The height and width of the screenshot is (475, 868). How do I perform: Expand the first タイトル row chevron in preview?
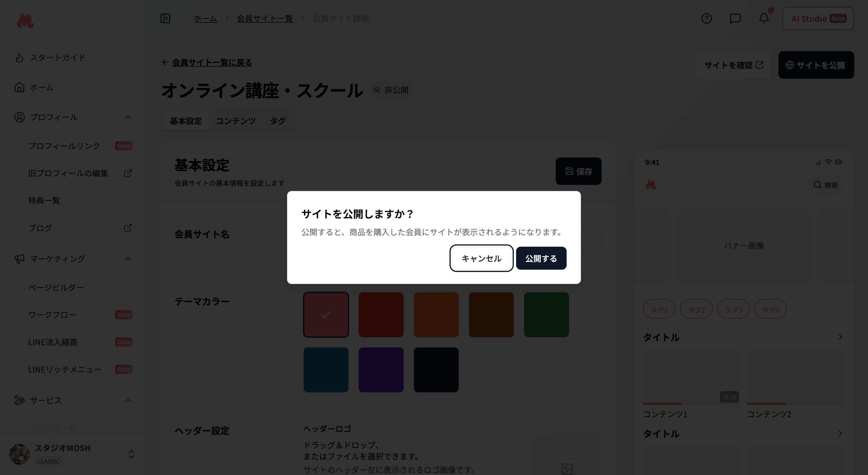840,337
